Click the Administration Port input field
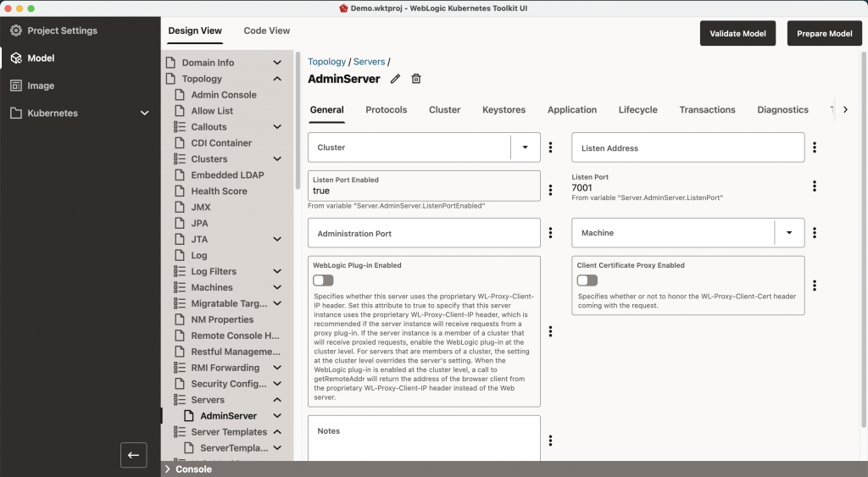 pos(424,232)
